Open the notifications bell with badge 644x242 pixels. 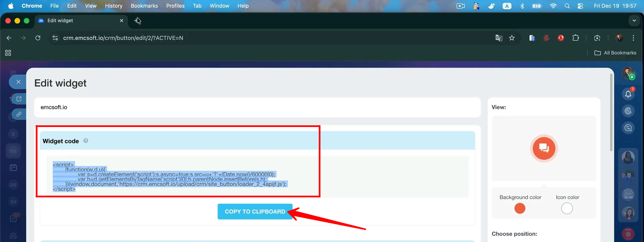[628, 94]
